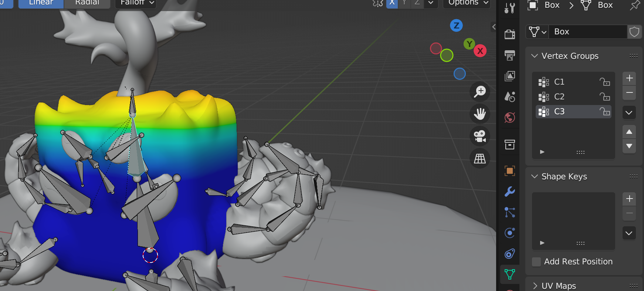Click the blue Z axis gizmo
The height and width of the screenshot is (291, 644).
tap(457, 26)
